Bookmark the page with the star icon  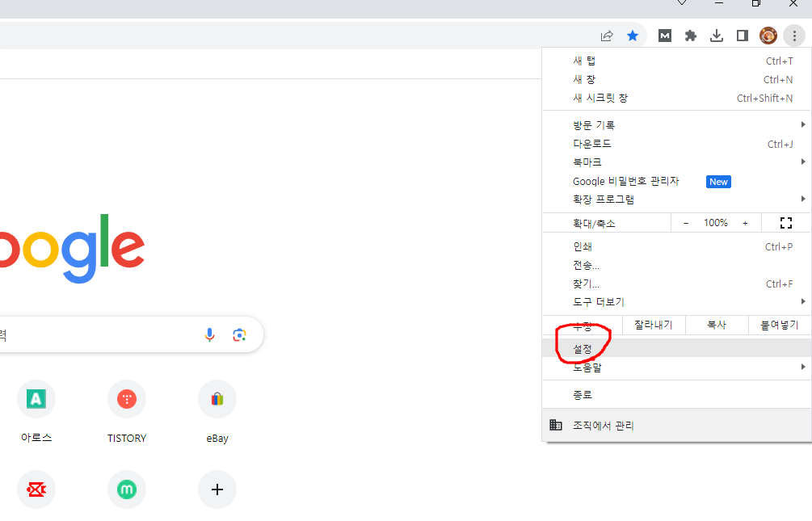tap(633, 36)
